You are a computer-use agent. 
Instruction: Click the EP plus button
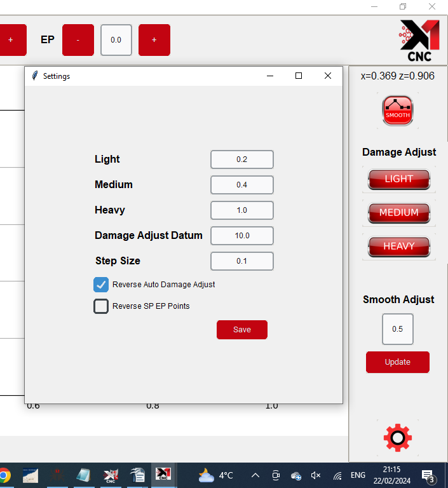[x=154, y=40]
